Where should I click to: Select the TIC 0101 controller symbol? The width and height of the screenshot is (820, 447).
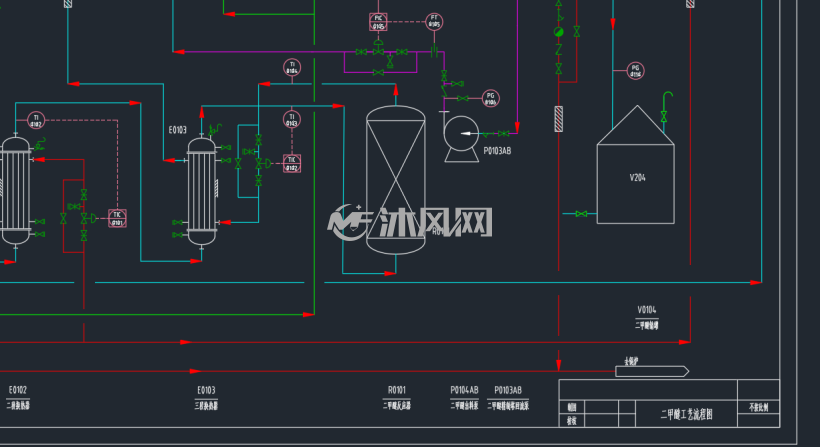[x=117, y=219]
